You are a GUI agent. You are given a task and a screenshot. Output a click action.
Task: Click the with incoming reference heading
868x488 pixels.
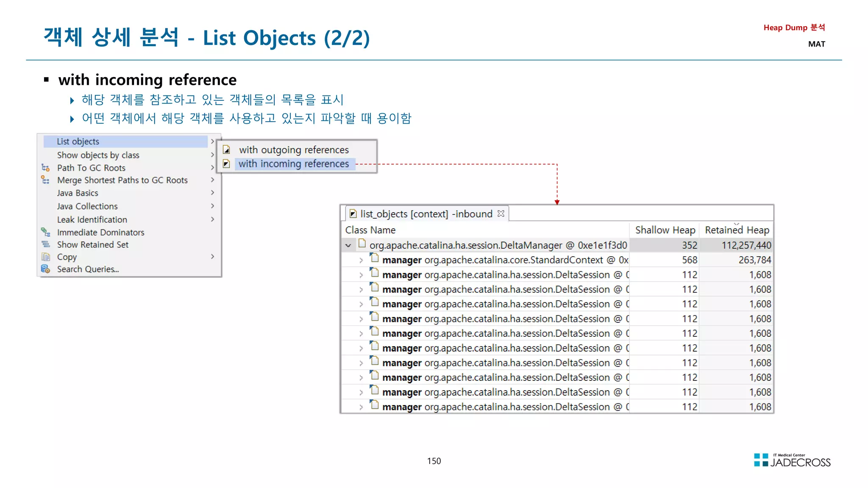[147, 80]
